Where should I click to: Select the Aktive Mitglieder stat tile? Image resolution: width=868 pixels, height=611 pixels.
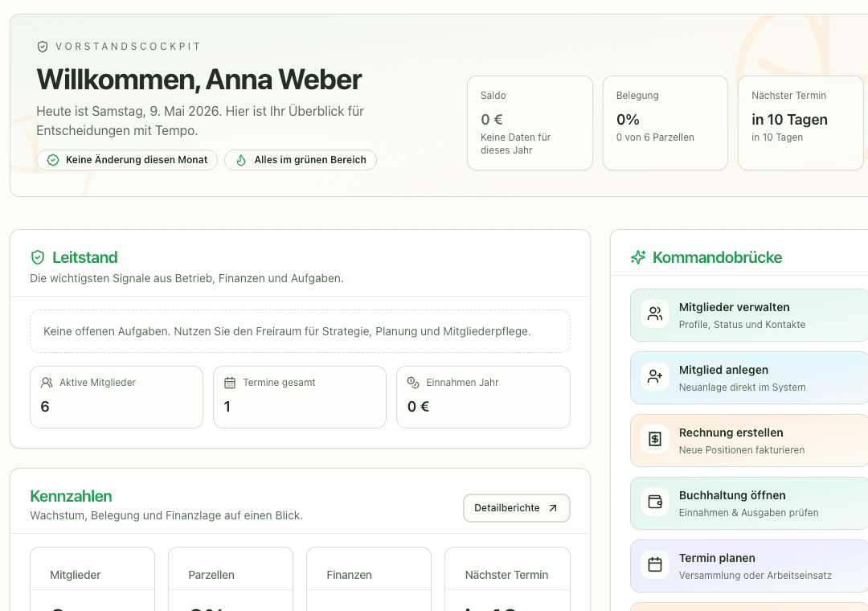click(x=117, y=397)
